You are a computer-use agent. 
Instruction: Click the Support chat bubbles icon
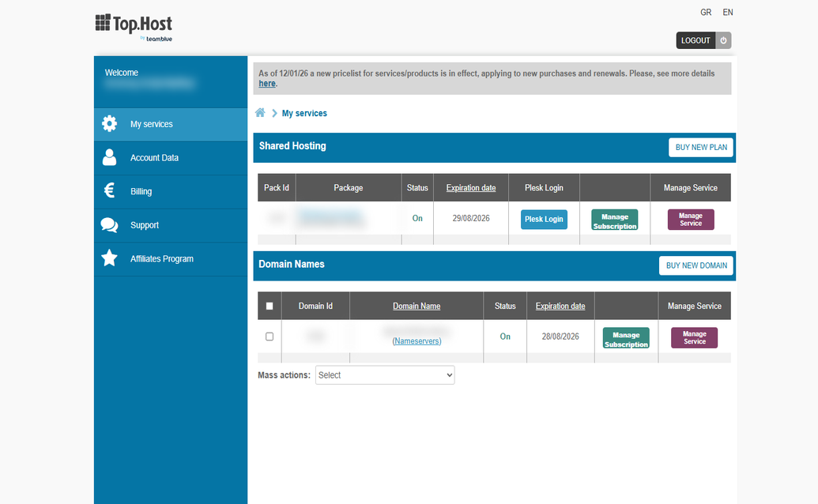coord(110,224)
